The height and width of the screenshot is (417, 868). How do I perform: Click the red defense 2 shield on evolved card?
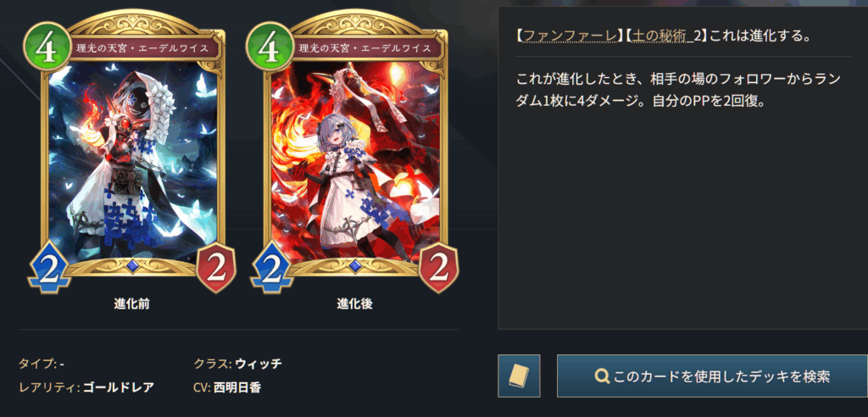[x=440, y=268]
